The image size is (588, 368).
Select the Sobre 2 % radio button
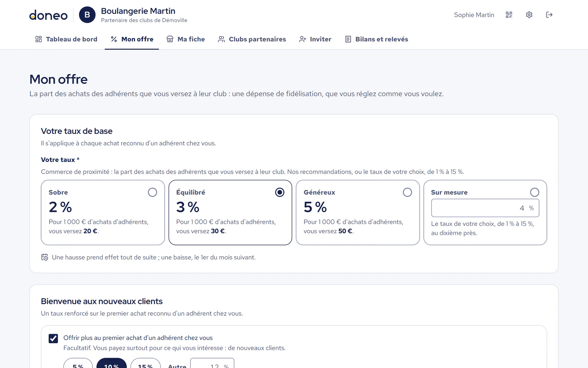point(153,192)
